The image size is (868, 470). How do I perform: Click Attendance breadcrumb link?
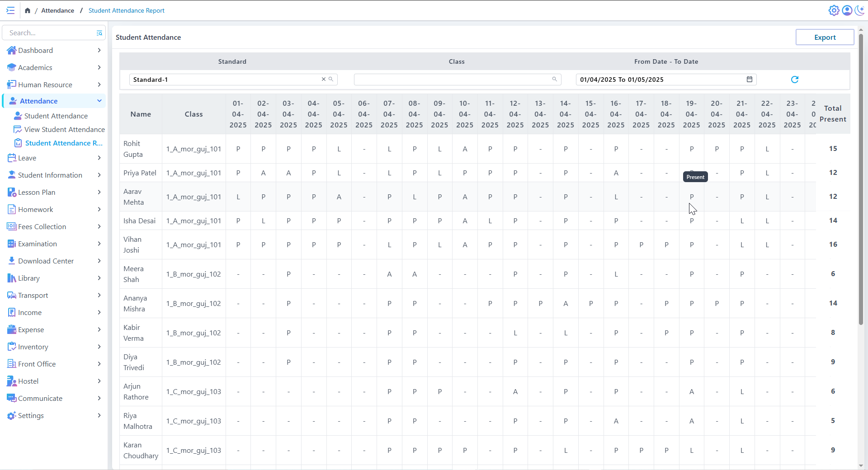point(57,10)
